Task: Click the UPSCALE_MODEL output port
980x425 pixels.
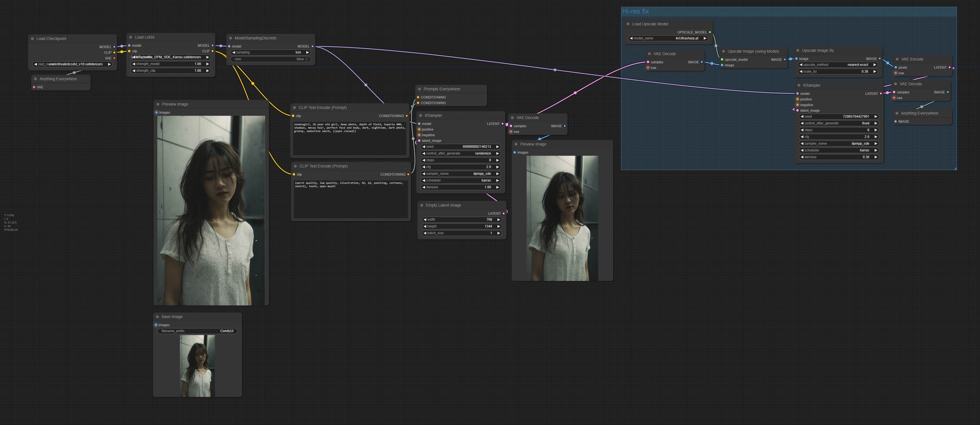Action: (x=710, y=32)
